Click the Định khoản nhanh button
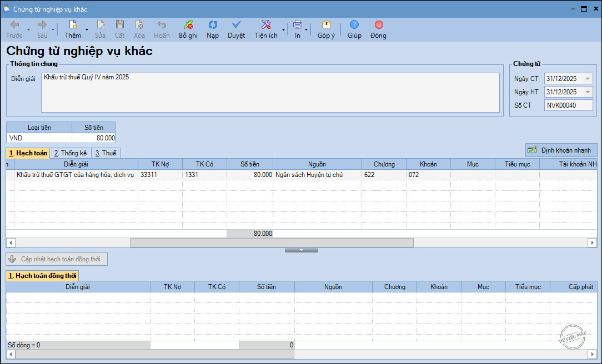The width and height of the screenshot is (602, 364). click(561, 150)
